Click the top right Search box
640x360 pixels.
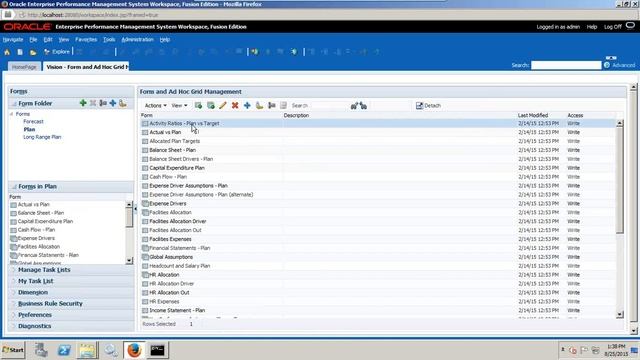[x=566, y=65]
